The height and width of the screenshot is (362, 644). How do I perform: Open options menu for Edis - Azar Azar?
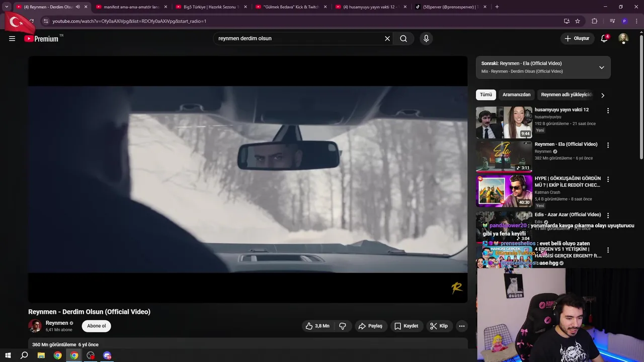(x=608, y=215)
